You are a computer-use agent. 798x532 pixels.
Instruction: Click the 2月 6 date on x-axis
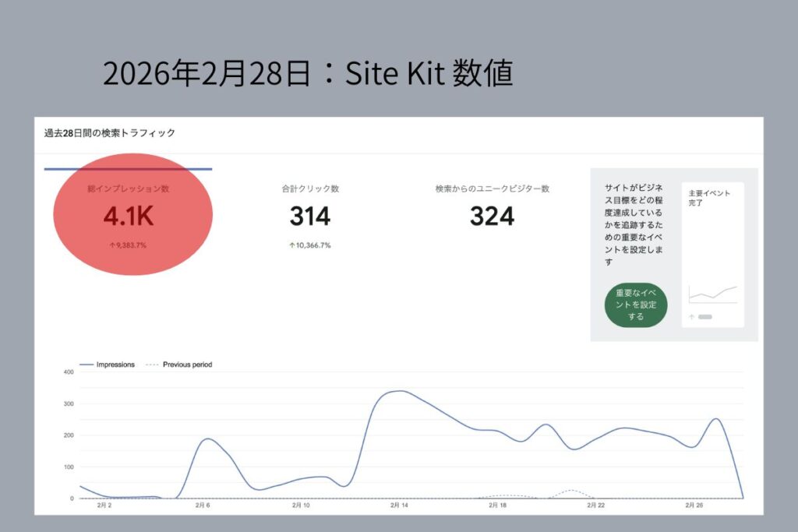pyautogui.click(x=202, y=506)
